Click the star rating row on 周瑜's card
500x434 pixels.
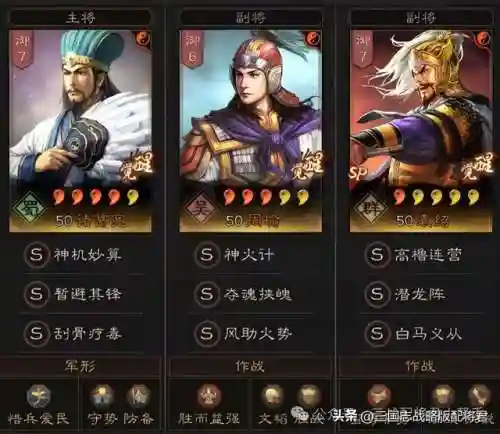pos(267,197)
